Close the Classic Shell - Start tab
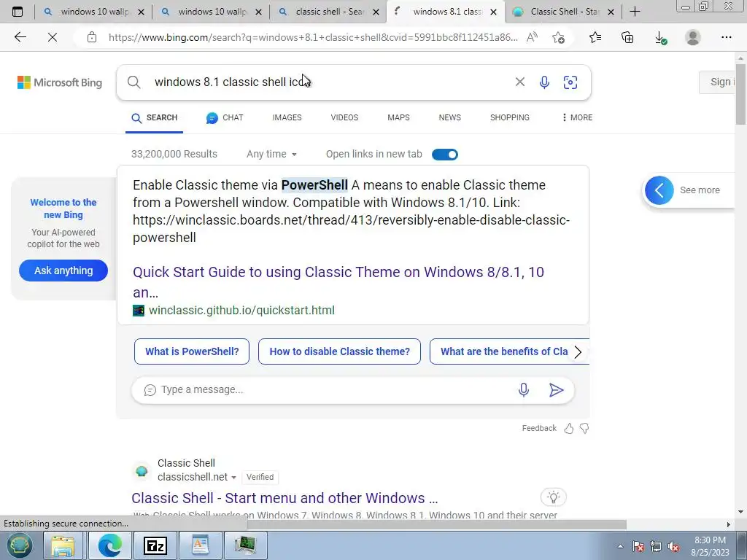Image resolution: width=747 pixels, height=560 pixels. 611,12
